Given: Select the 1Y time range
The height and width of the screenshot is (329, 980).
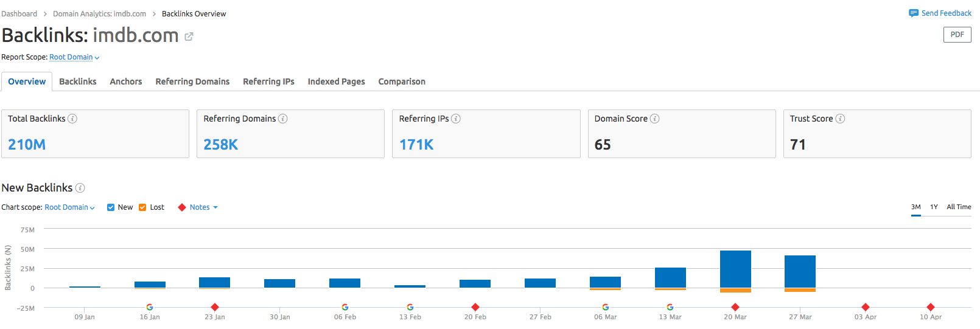Looking at the screenshot, I should (x=934, y=207).
